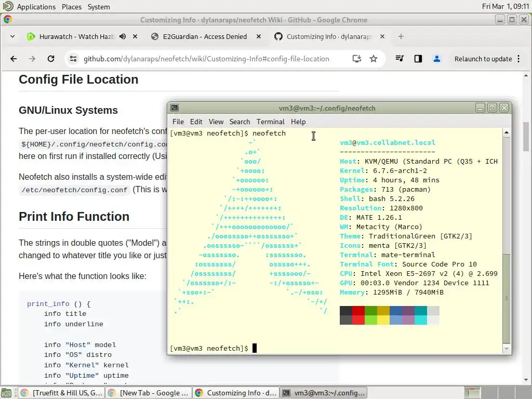532x399 pixels.
Task: Click the Config File Location heading
Action: [78, 79]
